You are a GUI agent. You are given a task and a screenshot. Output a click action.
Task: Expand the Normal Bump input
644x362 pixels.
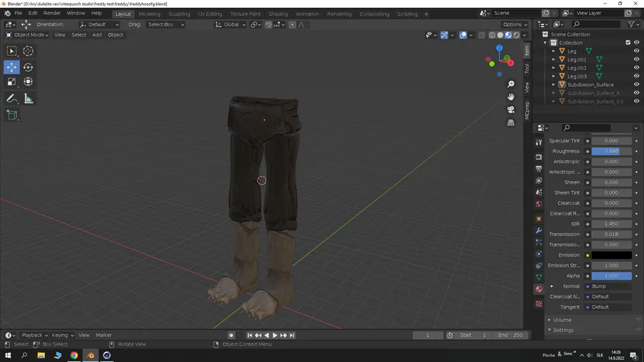552,286
